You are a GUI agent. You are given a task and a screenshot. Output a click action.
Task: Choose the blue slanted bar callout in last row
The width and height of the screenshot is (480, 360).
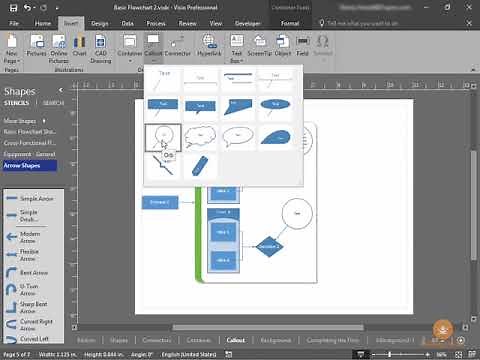coord(200,165)
